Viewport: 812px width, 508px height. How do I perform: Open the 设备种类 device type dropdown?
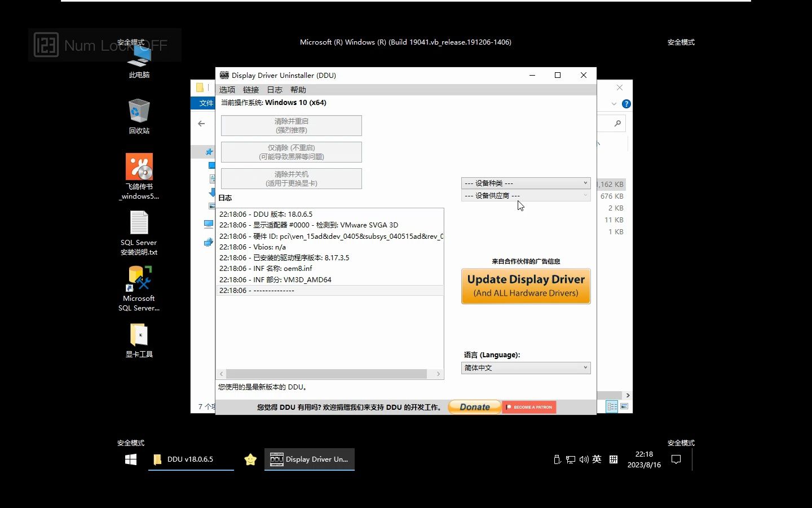tap(526, 183)
